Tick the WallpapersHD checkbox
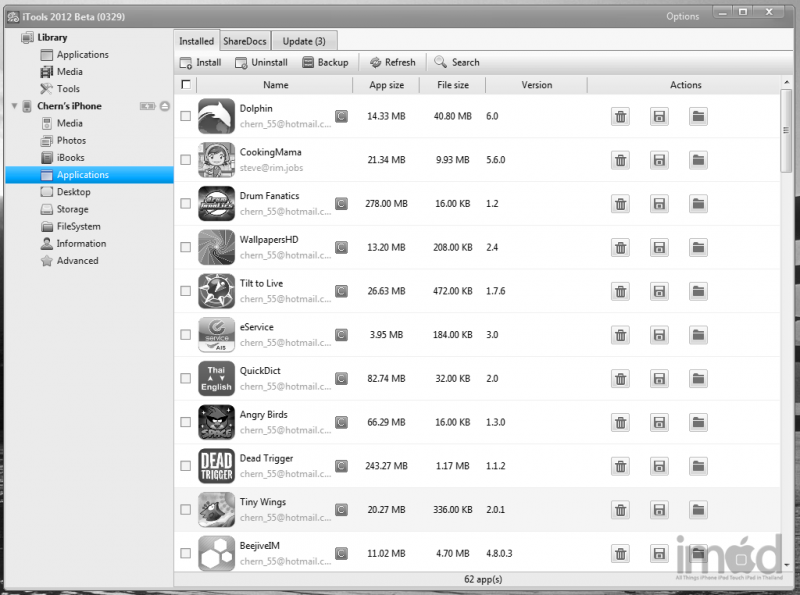Screen dimensions: 800x595 pos(186,247)
